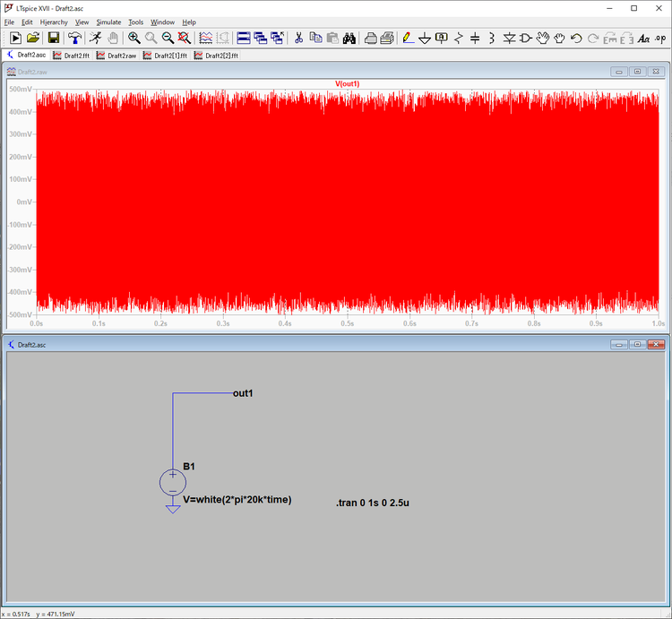Click the Run simulation icon
The image size is (672, 619).
click(x=15, y=38)
